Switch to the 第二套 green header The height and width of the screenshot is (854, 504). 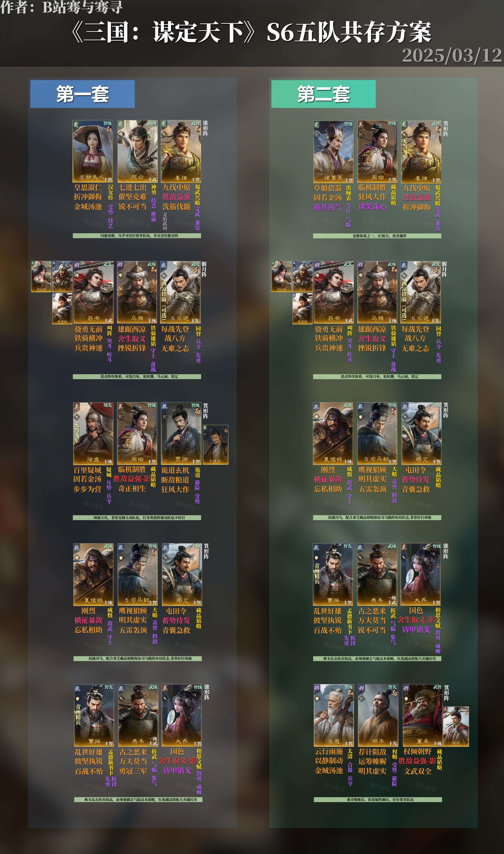pos(323,94)
